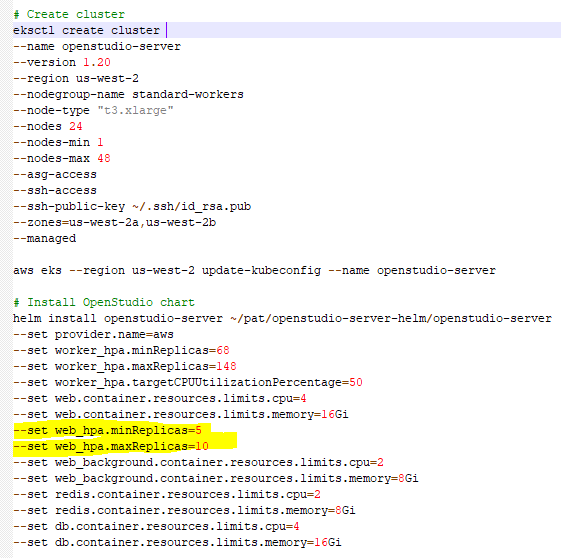This screenshot has height=558, width=561.
Task: Click the targetCPUUtilizationPercentage=50 line
Action: coord(188,382)
